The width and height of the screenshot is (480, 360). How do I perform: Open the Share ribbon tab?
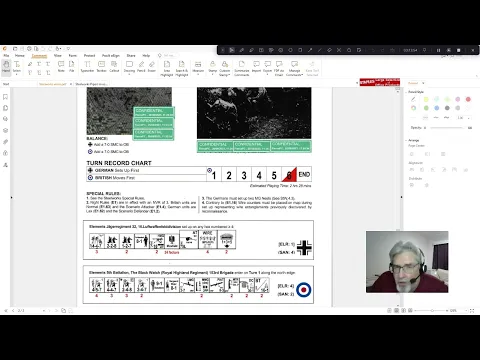click(x=131, y=55)
